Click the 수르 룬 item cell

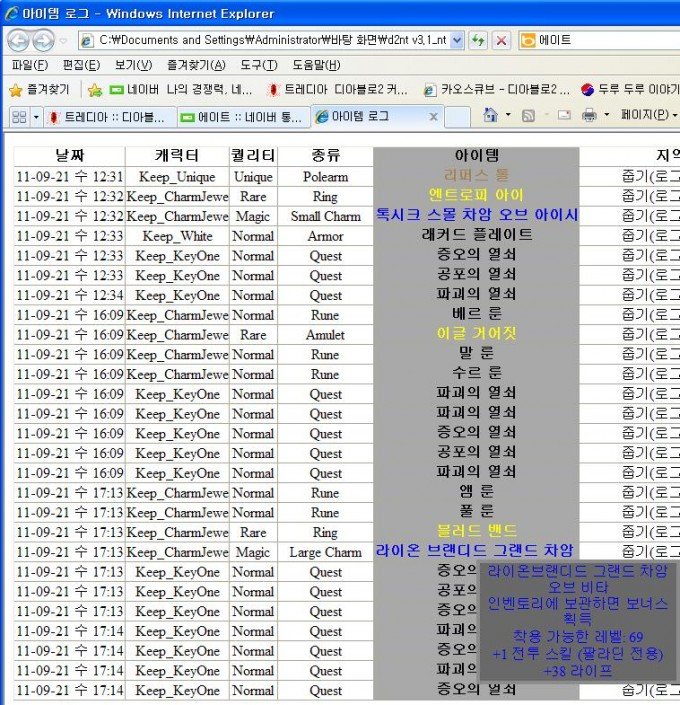(x=476, y=373)
